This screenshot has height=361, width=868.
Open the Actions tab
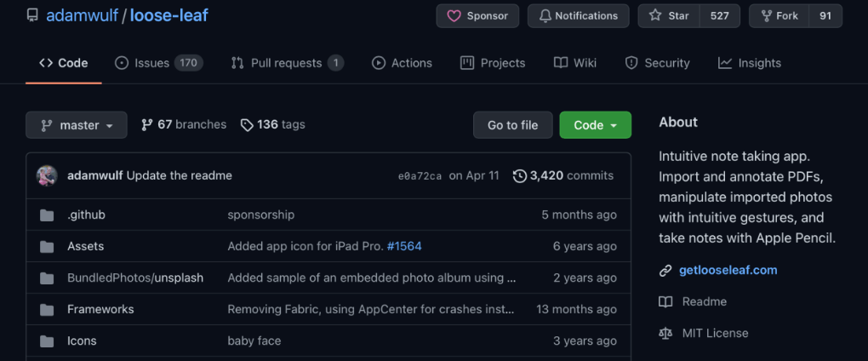402,63
